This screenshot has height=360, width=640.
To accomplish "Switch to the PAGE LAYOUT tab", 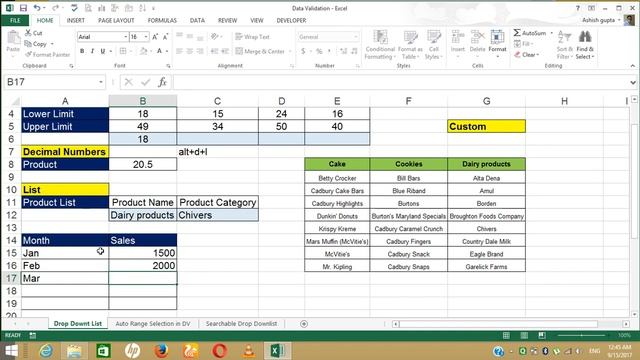I will (x=116, y=20).
